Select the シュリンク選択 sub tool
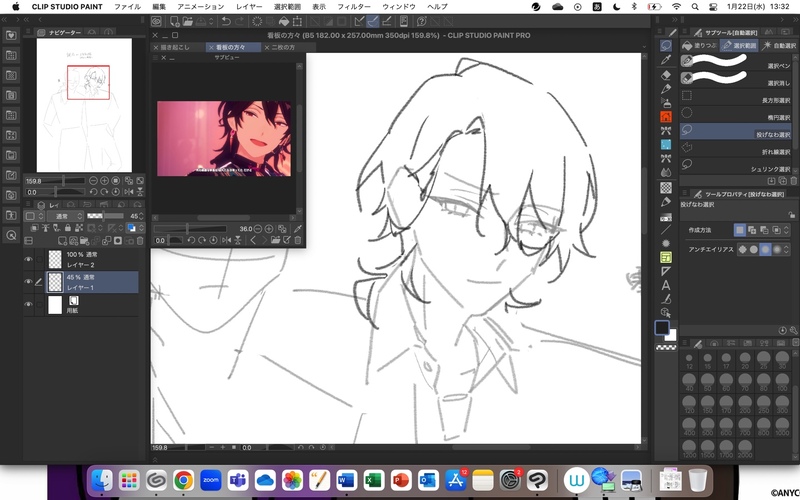800x500 pixels. click(x=737, y=165)
